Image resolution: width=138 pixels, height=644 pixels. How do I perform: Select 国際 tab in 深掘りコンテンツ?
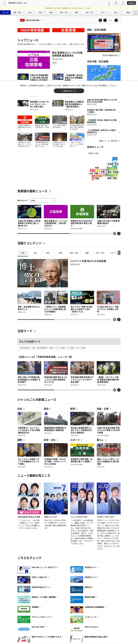pos(87,253)
